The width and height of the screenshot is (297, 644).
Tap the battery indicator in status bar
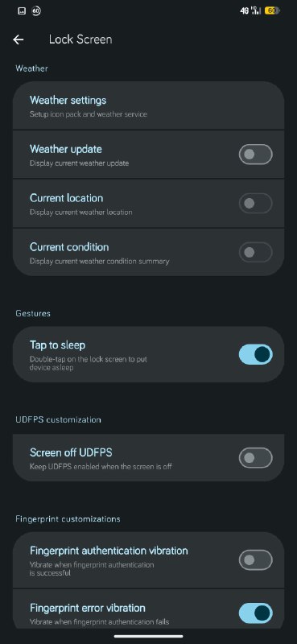point(272,11)
